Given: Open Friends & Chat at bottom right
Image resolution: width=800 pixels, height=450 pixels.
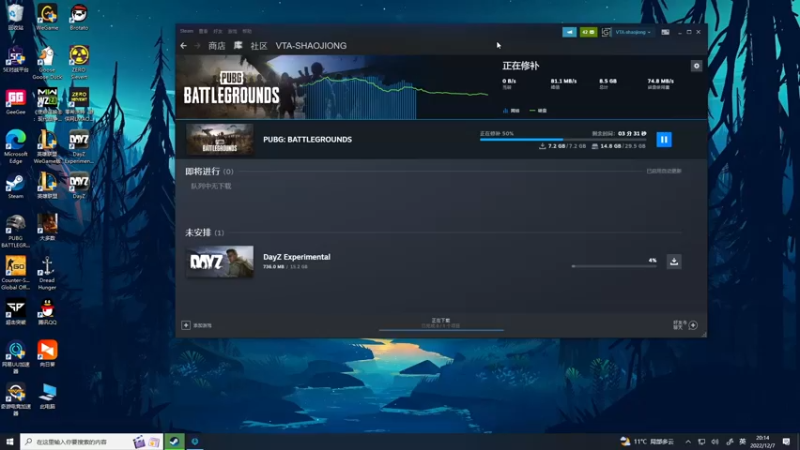Looking at the screenshot, I should click(685, 325).
